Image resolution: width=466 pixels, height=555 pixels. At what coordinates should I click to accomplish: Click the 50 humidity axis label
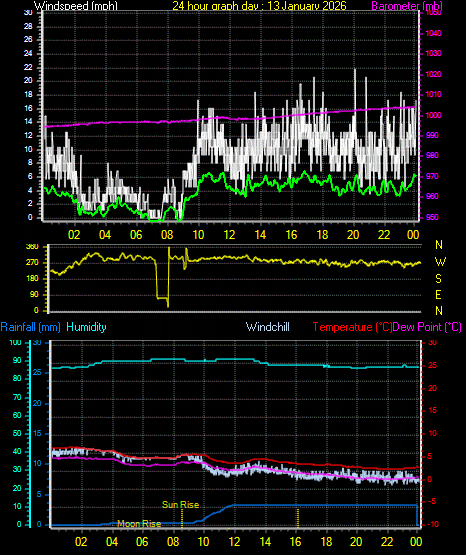(x=17, y=433)
